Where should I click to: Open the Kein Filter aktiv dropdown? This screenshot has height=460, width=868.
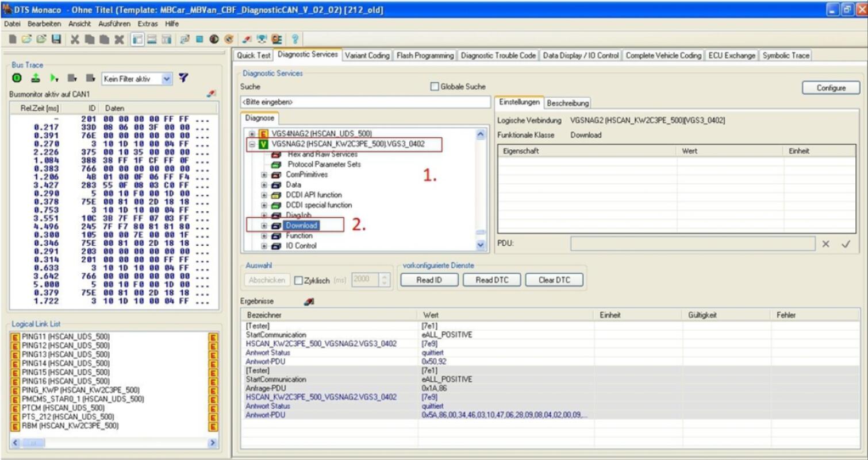pyautogui.click(x=167, y=78)
